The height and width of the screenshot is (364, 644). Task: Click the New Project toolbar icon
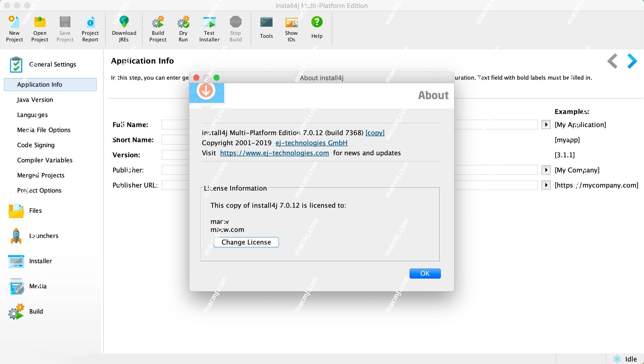[14, 22]
